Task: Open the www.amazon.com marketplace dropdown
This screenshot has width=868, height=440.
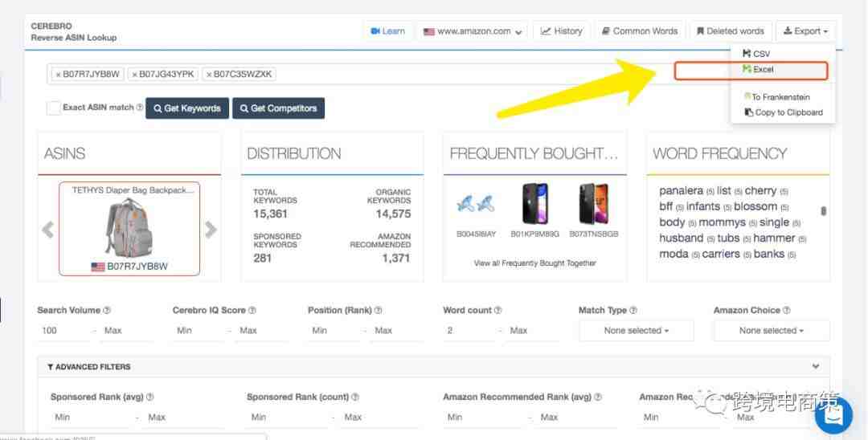Action: (x=473, y=31)
